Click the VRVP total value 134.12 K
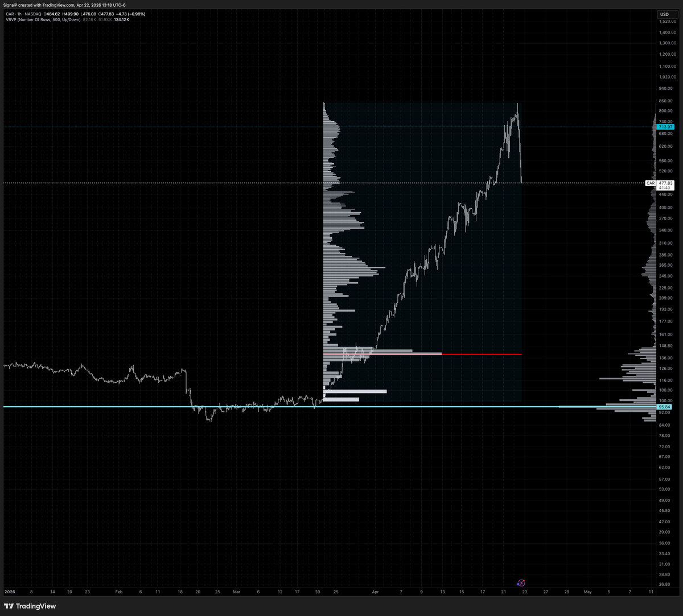Viewport: 683px width, 616px height. coord(122,20)
